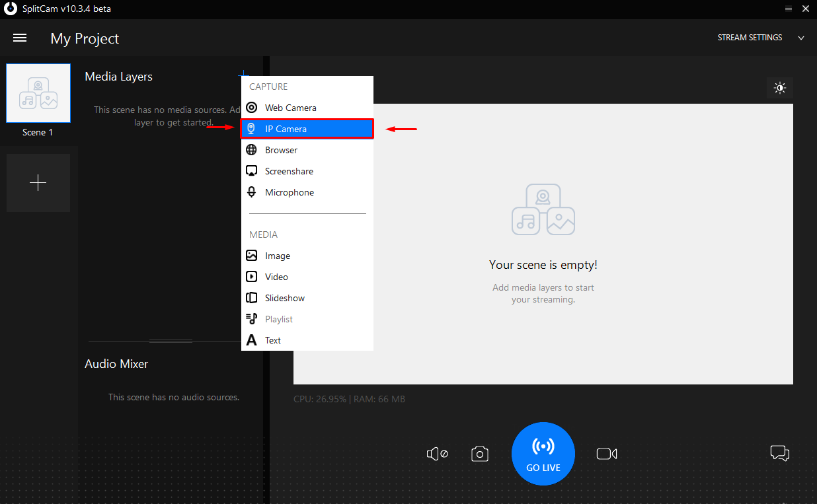The width and height of the screenshot is (817, 504).
Task: Grab the panel divider above Audio Mixer
Action: pyautogui.click(x=171, y=341)
